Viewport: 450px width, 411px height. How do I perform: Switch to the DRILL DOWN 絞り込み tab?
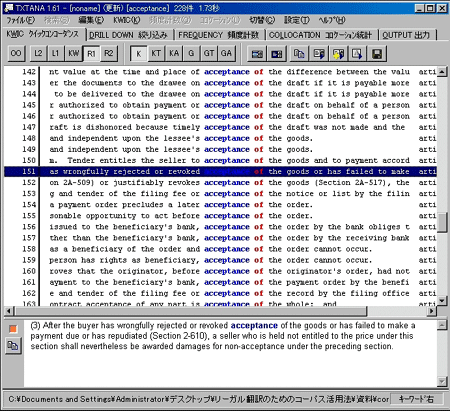(x=130, y=35)
